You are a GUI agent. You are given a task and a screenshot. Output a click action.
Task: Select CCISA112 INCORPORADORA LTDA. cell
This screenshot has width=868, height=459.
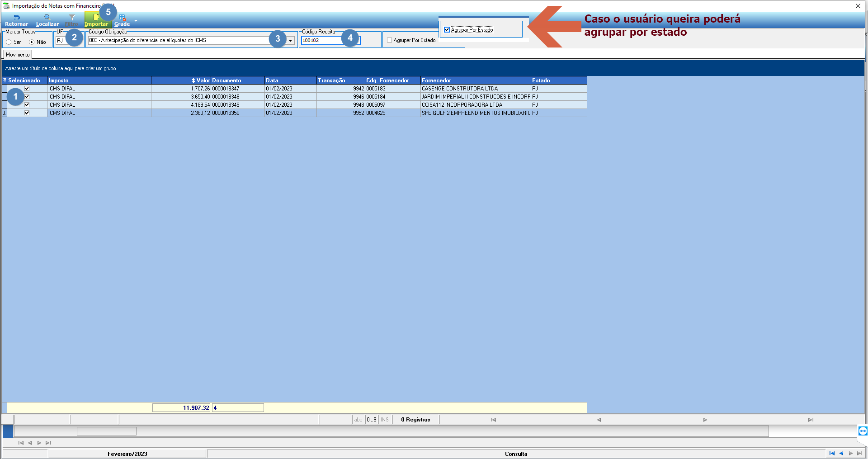[x=476, y=105]
